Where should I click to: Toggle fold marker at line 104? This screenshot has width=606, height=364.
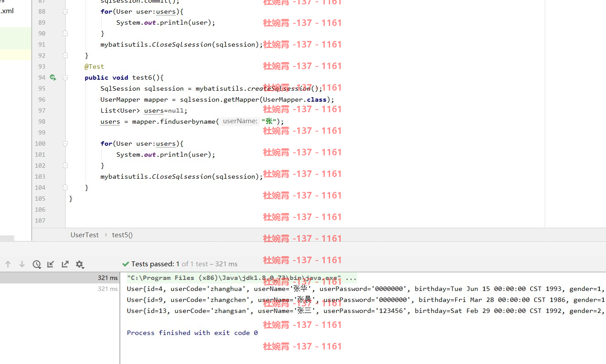65,188
